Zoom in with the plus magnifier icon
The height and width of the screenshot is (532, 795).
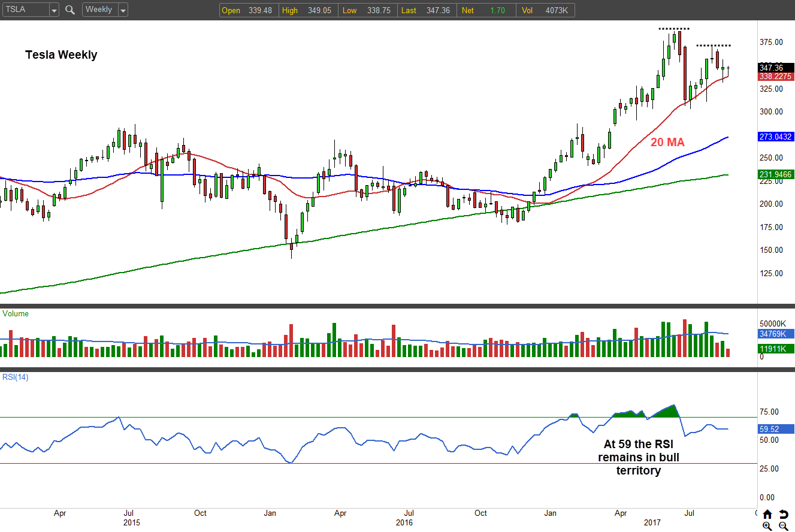pos(767,526)
